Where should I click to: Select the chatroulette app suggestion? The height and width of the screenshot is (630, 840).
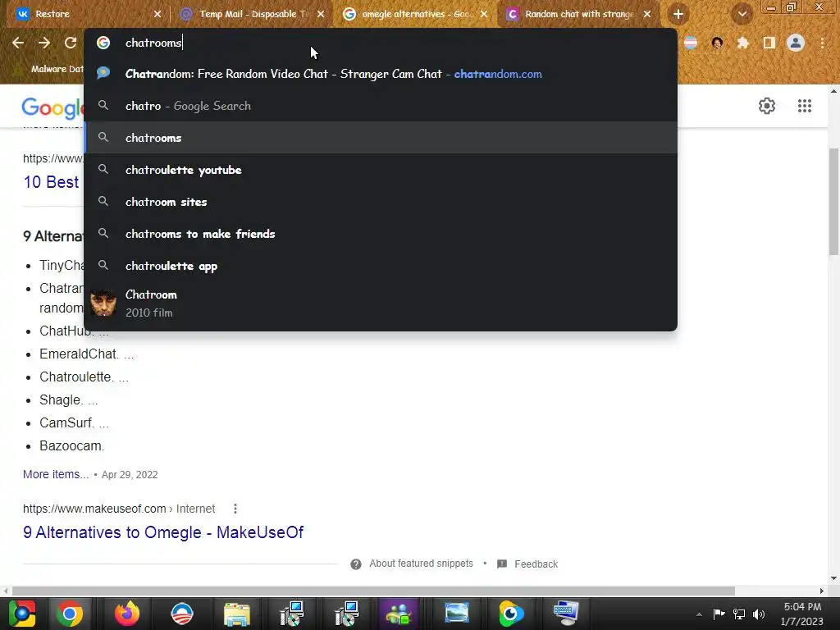coord(381,266)
